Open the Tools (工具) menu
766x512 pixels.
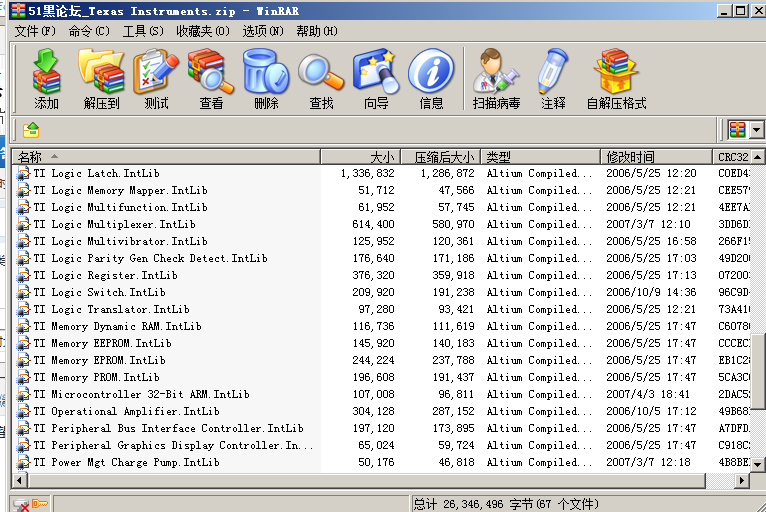pyautogui.click(x=143, y=31)
